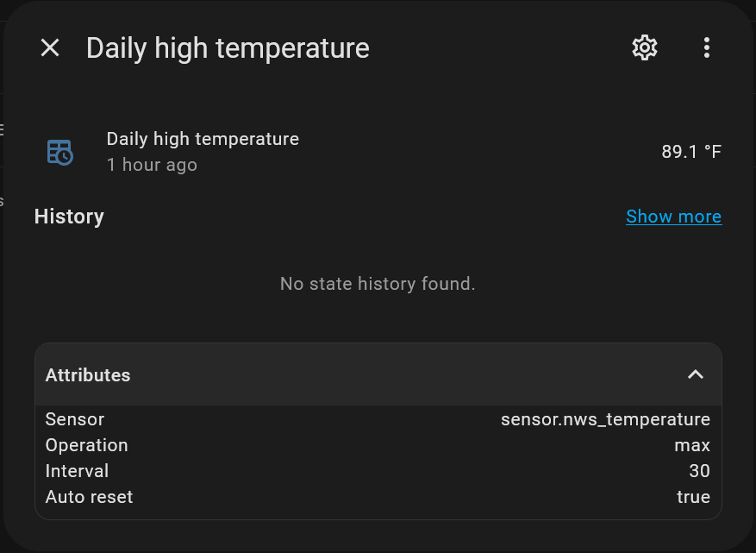Click the Operation value max
The image size is (756, 553).
point(692,445)
